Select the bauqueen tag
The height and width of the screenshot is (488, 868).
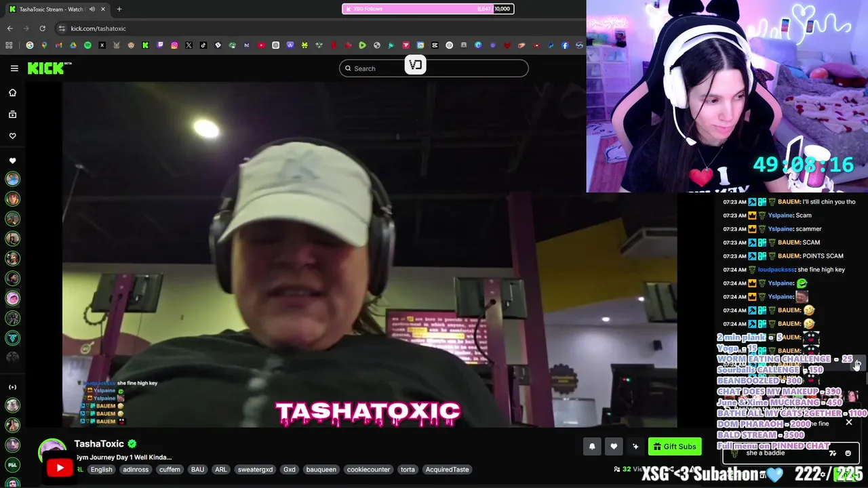321,469
